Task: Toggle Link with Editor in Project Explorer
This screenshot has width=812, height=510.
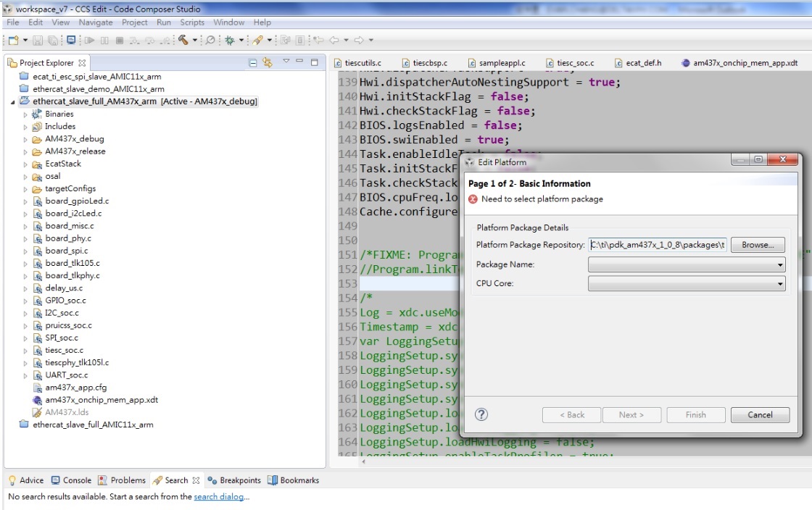Action: (268, 62)
